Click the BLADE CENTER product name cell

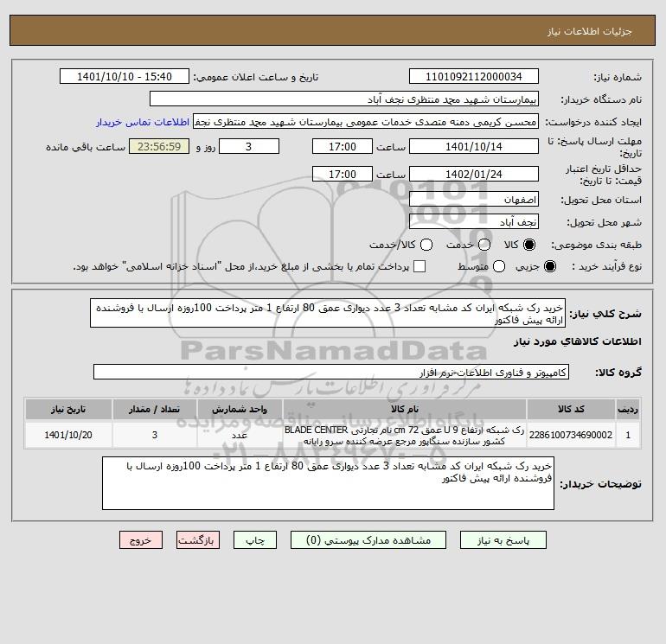point(405,435)
